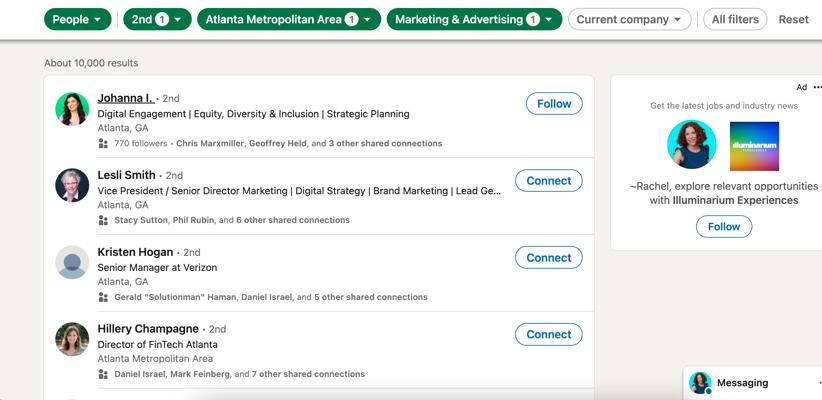
Task: Open Johanna I.'s profile photo
Action: (72, 109)
